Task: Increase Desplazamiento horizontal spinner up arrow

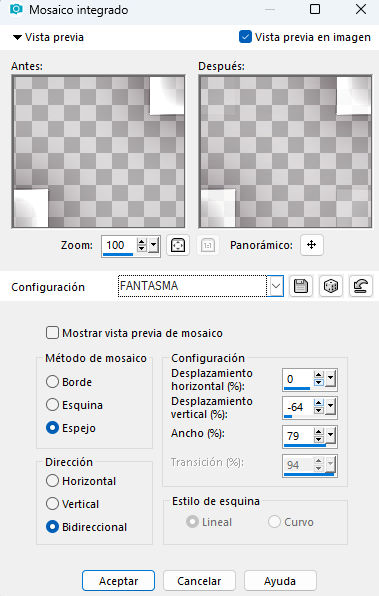Action: click(x=319, y=375)
